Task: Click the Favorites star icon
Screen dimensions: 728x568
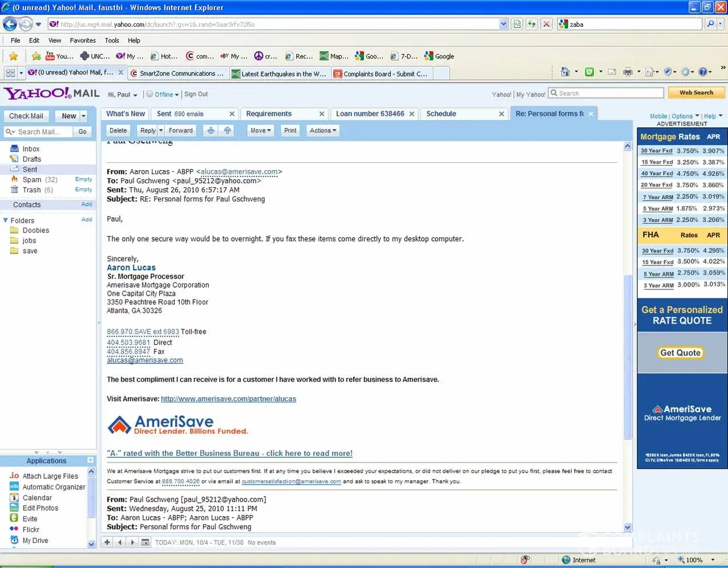Action: [x=14, y=56]
